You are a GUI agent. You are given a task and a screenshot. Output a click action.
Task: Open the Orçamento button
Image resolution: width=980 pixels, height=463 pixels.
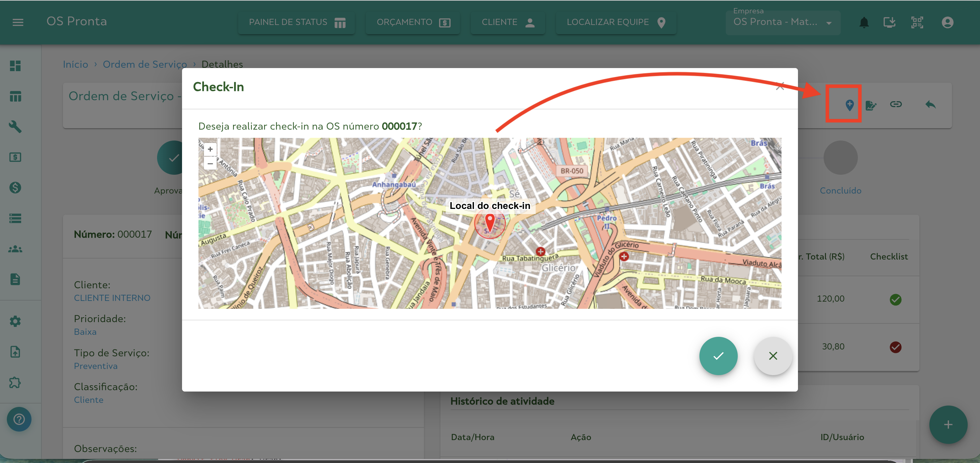pyautogui.click(x=413, y=23)
